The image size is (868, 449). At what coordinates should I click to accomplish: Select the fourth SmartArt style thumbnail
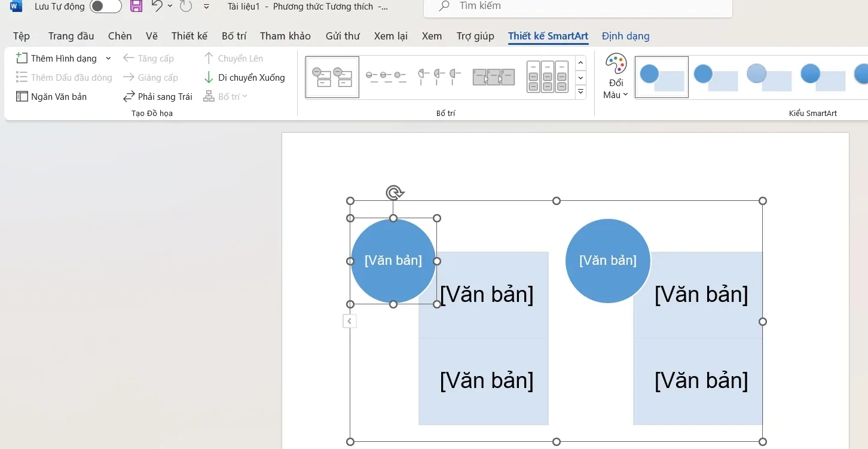(823, 77)
